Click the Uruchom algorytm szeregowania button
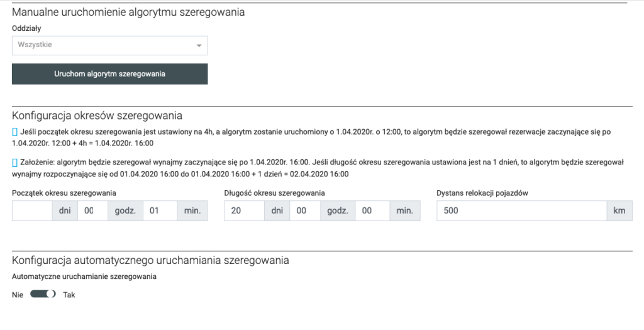 coord(109,74)
